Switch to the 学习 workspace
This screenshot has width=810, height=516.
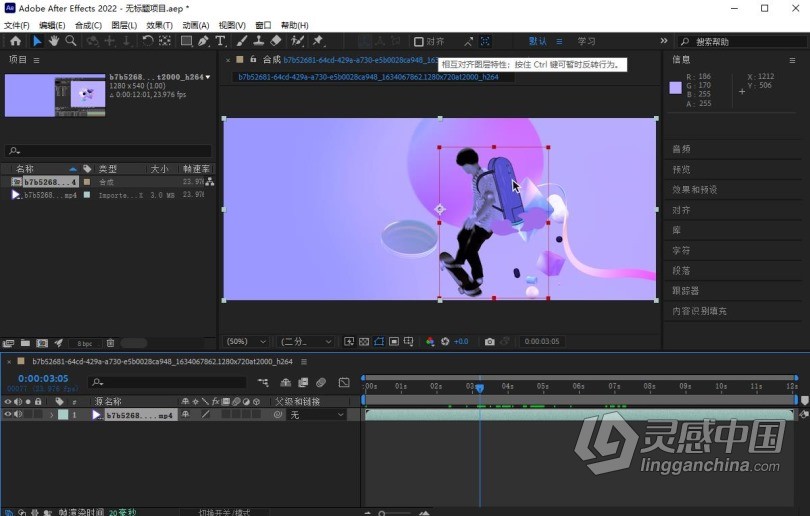pos(586,41)
